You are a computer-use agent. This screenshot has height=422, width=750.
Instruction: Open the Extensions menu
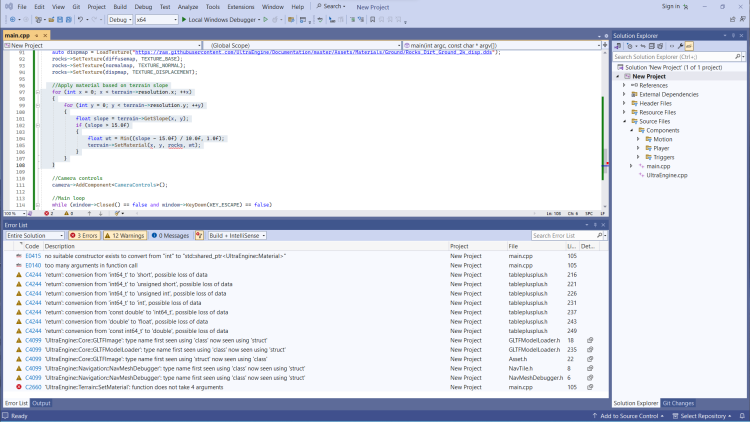coord(241,7)
